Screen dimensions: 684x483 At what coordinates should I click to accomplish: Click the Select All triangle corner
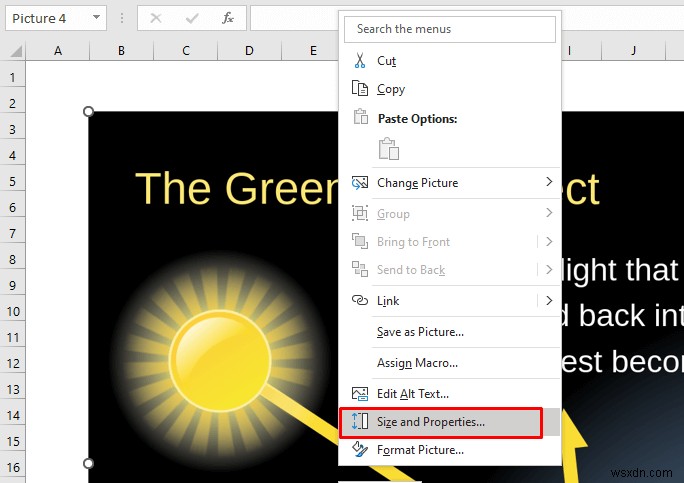click(x=16, y=52)
